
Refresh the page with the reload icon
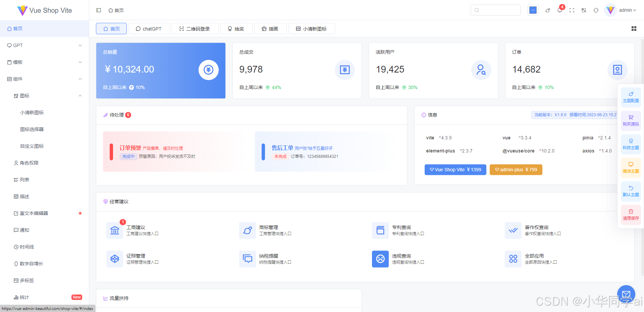pos(596,10)
